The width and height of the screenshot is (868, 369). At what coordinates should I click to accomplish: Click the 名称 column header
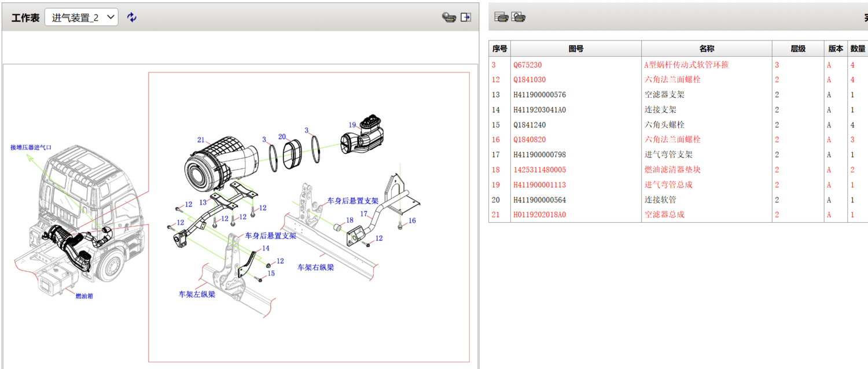(x=706, y=48)
